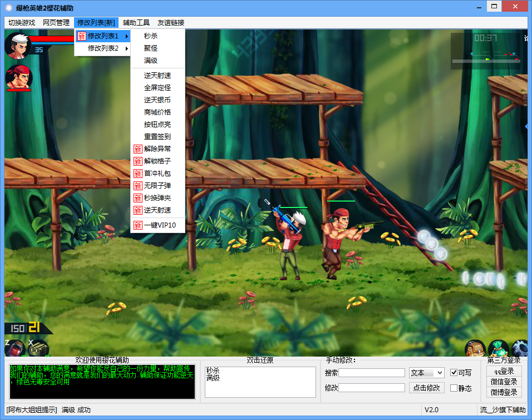The height and width of the screenshot is (420, 532).
Task: Choose 全屏定怪 option
Action: pos(158,87)
